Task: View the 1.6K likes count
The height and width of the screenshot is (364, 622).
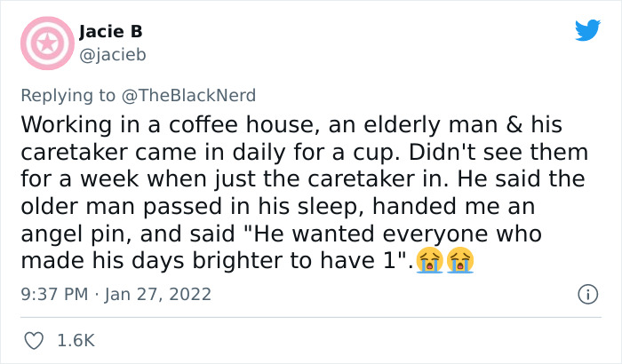Action: click(x=76, y=340)
